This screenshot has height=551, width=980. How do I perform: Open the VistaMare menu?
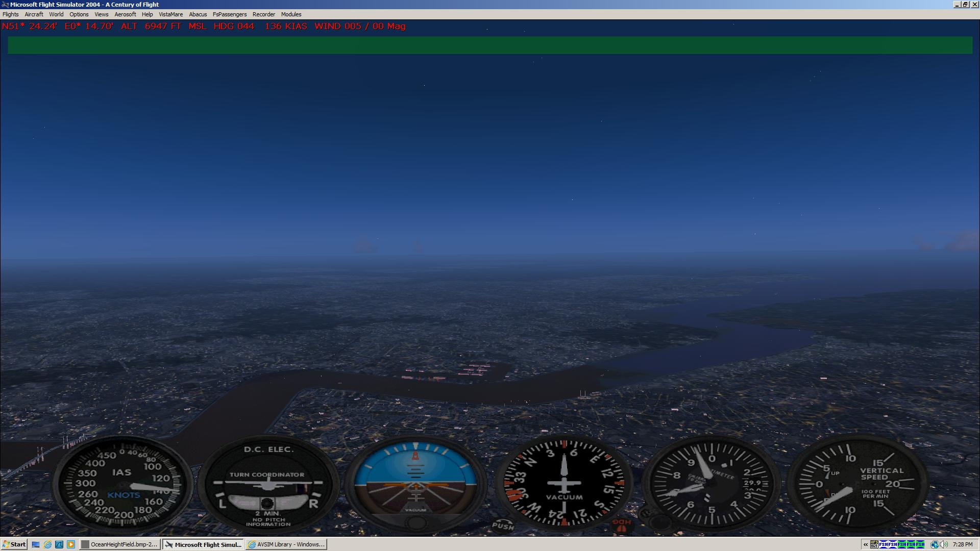tap(170, 14)
